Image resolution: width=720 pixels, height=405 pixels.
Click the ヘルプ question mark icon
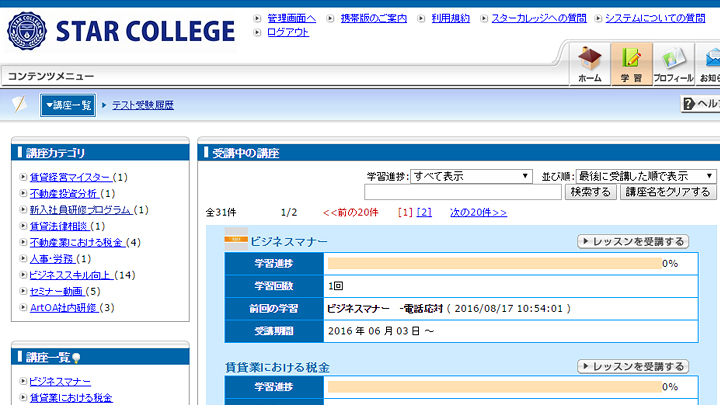690,104
